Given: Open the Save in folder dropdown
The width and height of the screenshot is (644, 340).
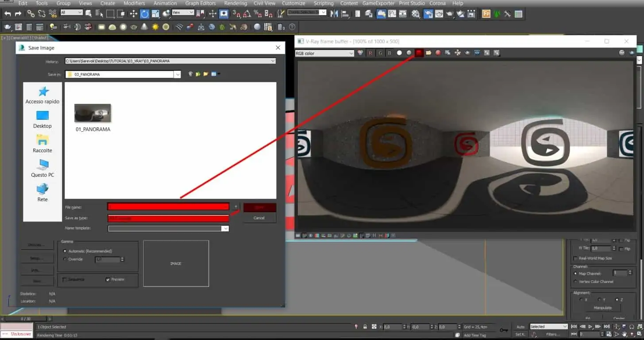Looking at the screenshot, I should coord(177,74).
